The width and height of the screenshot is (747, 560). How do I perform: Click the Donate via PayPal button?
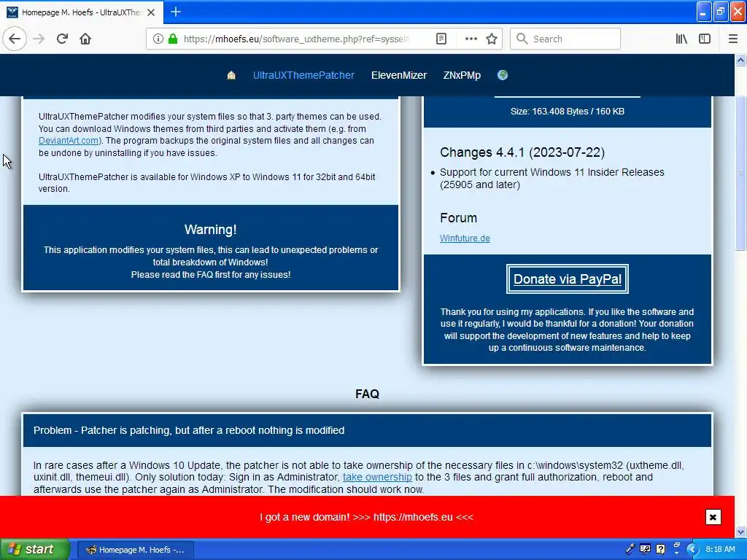pyautogui.click(x=567, y=279)
